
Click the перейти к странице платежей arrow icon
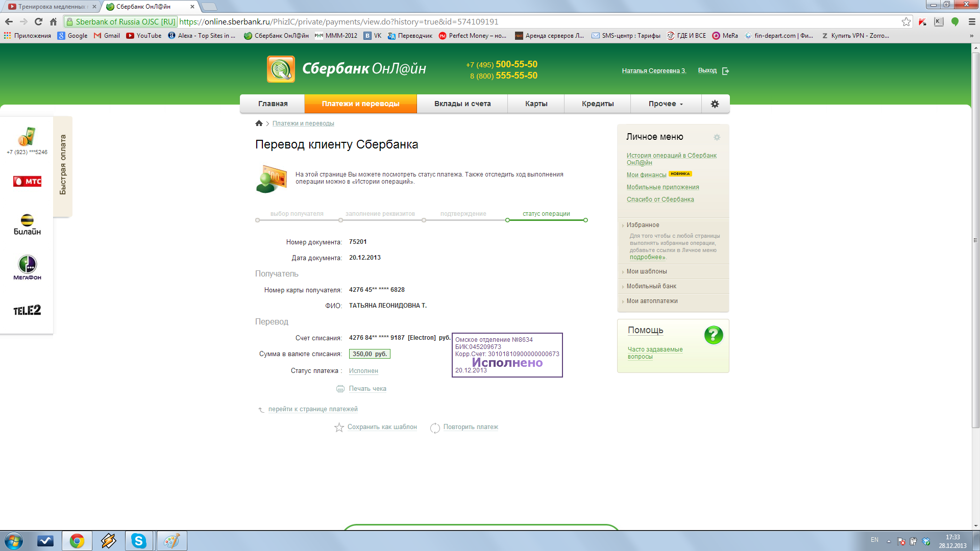click(261, 408)
